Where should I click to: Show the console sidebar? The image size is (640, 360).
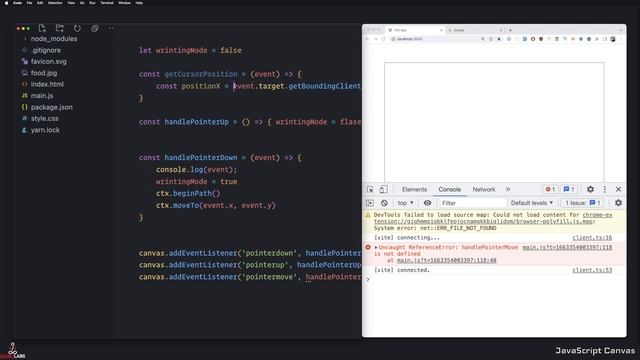[x=370, y=203]
